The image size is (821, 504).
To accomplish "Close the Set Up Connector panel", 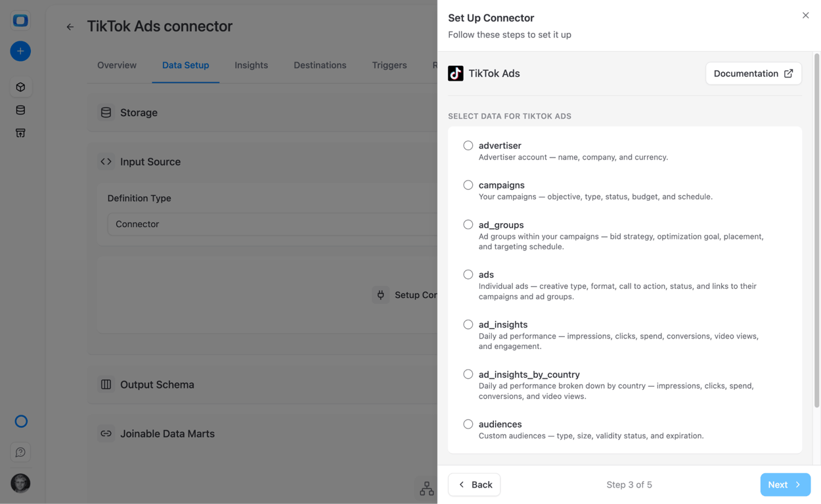I will (x=806, y=15).
